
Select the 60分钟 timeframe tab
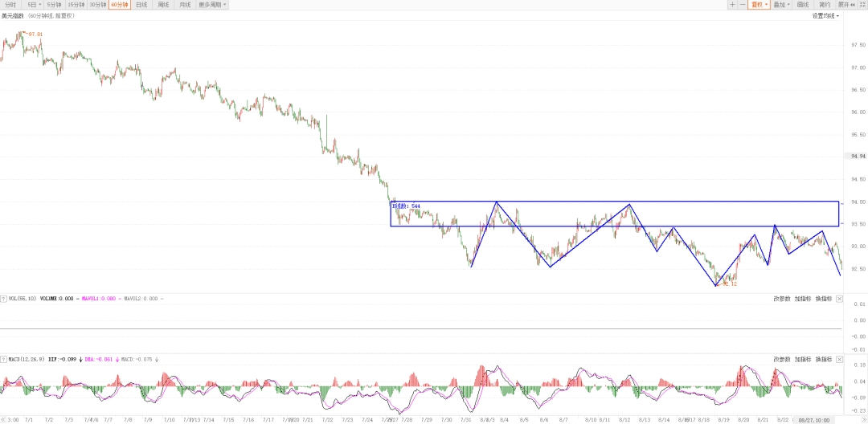tap(119, 5)
